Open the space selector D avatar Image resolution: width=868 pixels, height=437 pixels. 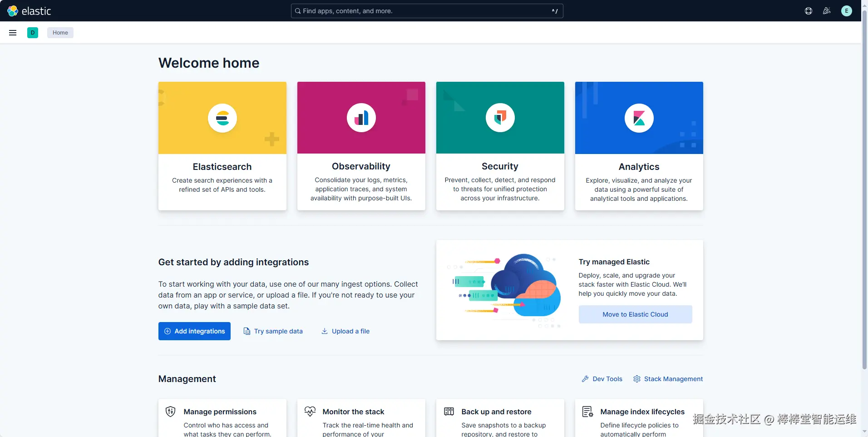click(x=33, y=33)
